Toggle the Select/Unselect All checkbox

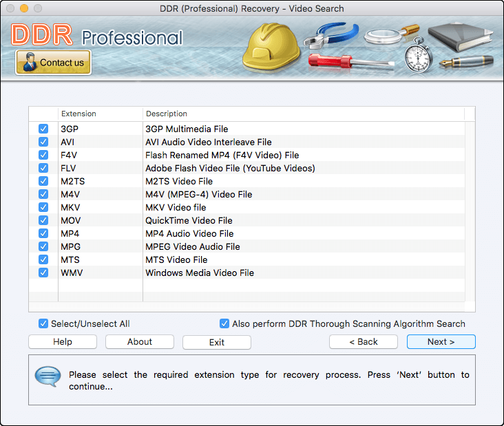(43, 323)
